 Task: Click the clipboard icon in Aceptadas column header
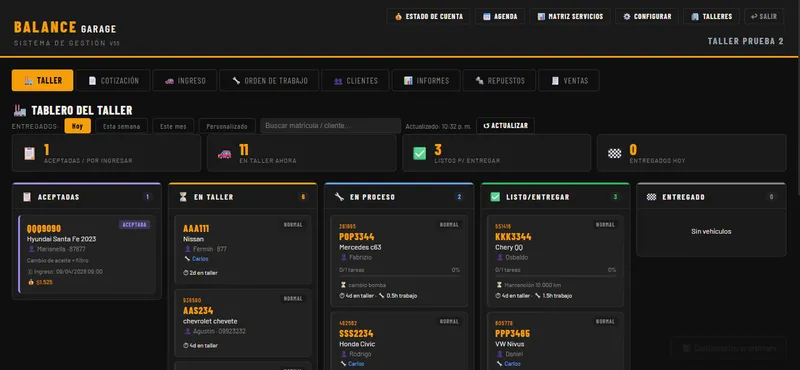pyautogui.click(x=27, y=197)
